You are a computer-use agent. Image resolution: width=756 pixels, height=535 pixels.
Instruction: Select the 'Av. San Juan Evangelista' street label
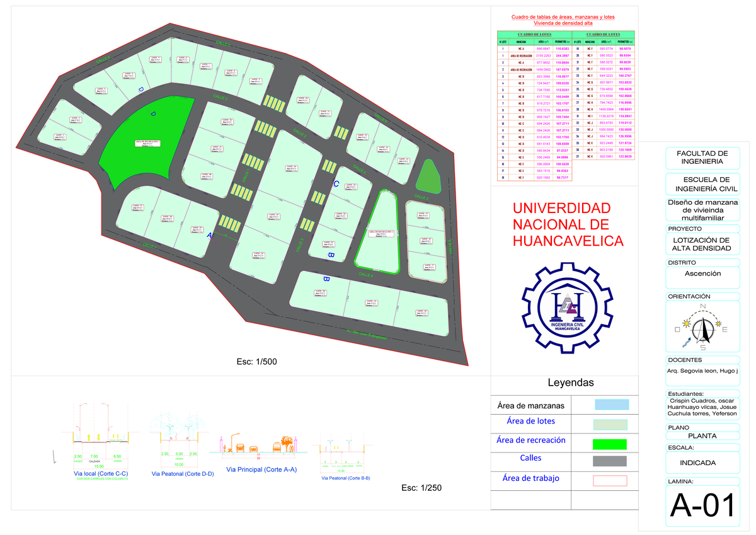pos(365,334)
